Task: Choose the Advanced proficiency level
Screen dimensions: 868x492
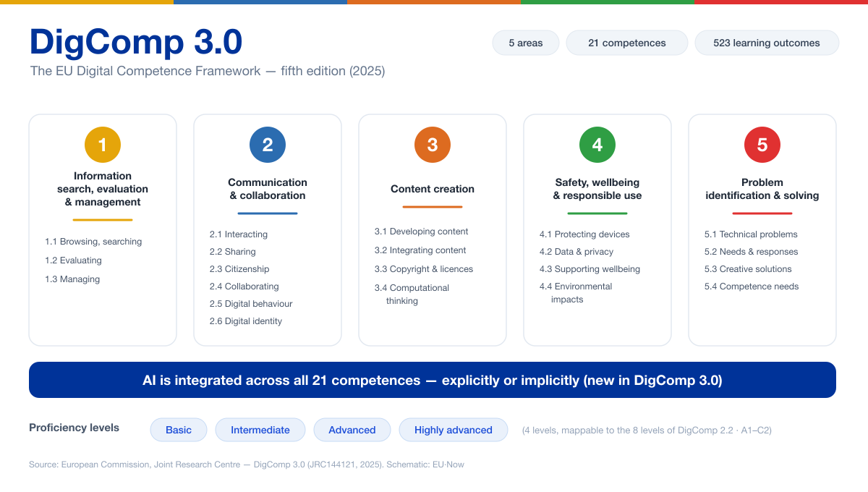Action: pos(352,430)
